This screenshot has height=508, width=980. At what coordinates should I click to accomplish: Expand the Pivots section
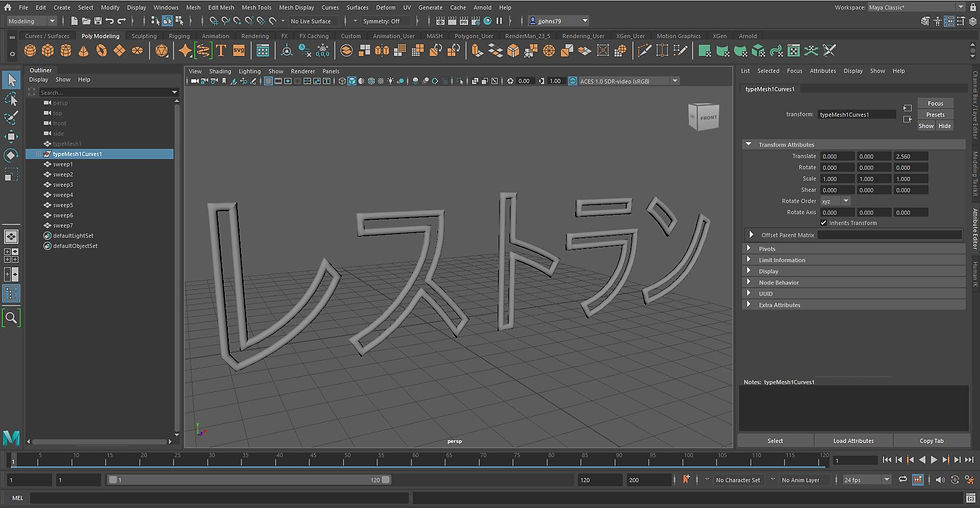coord(768,249)
